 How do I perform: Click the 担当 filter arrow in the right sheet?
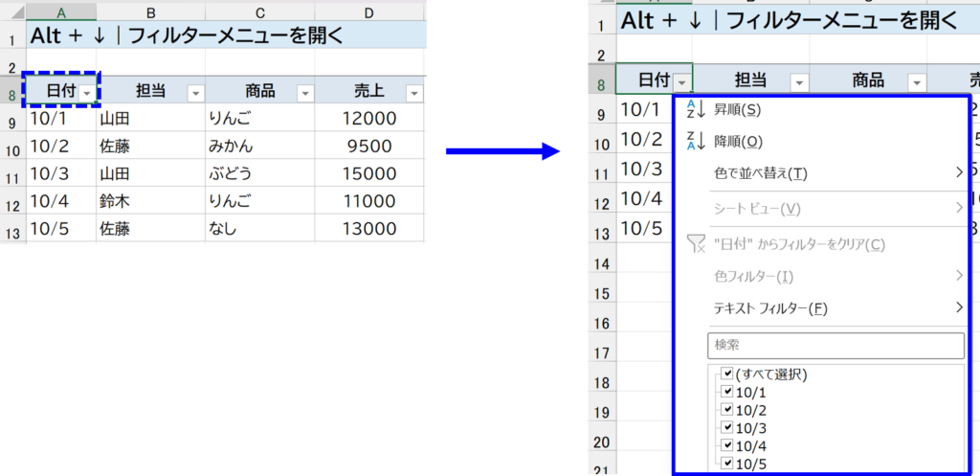799,82
